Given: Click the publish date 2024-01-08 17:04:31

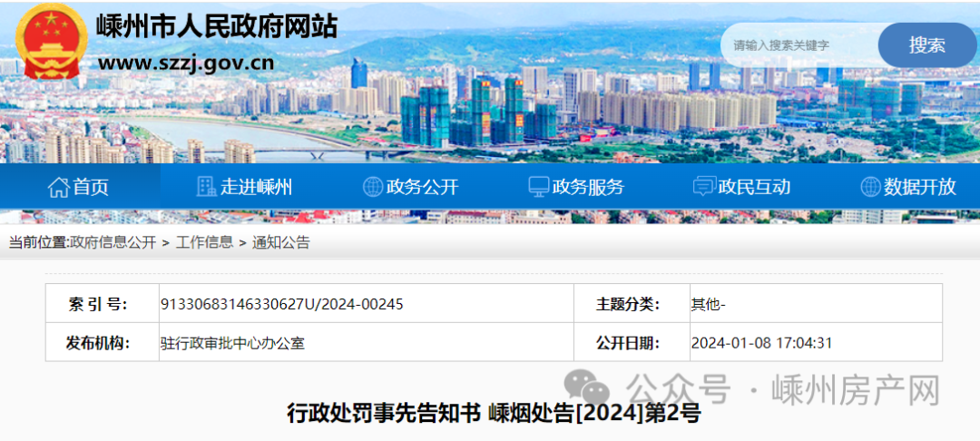Looking at the screenshot, I should [761, 343].
